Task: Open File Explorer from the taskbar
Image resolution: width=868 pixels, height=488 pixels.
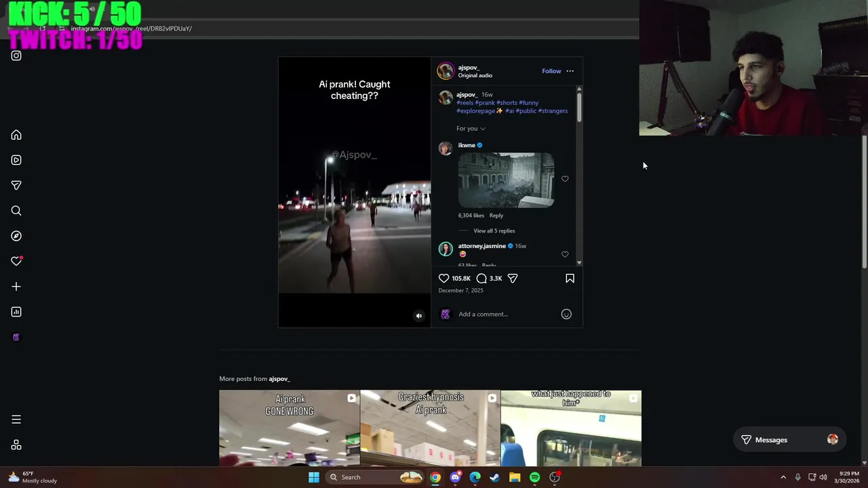Action: click(515, 477)
